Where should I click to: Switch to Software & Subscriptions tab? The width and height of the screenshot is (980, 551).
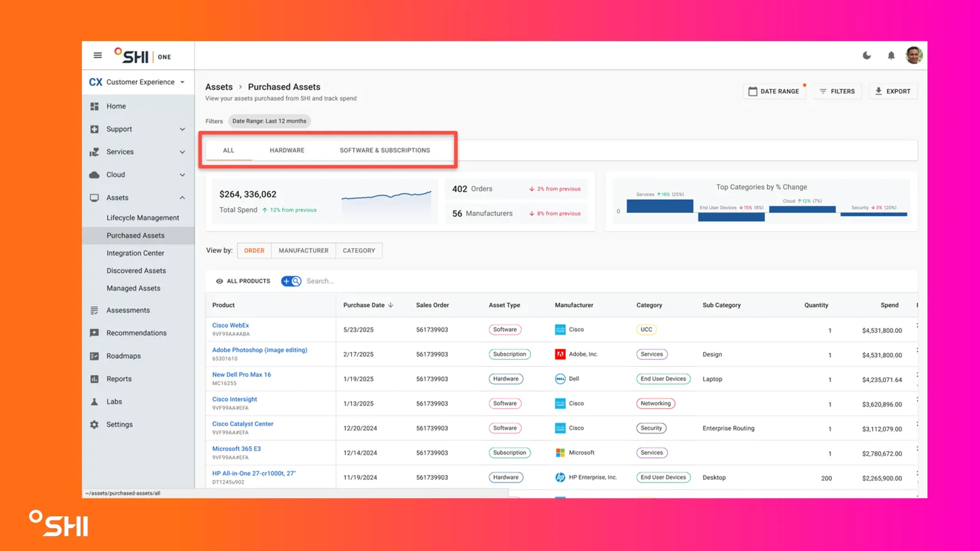click(x=385, y=150)
